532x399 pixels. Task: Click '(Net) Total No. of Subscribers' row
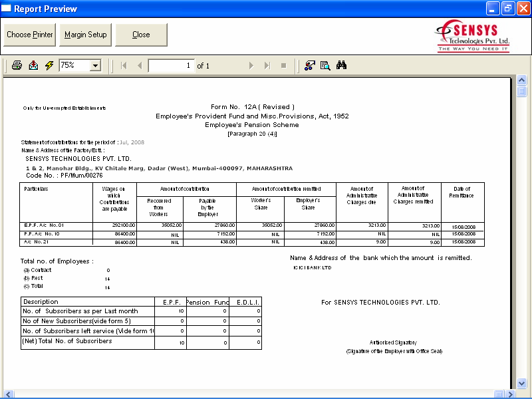click(x=67, y=341)
